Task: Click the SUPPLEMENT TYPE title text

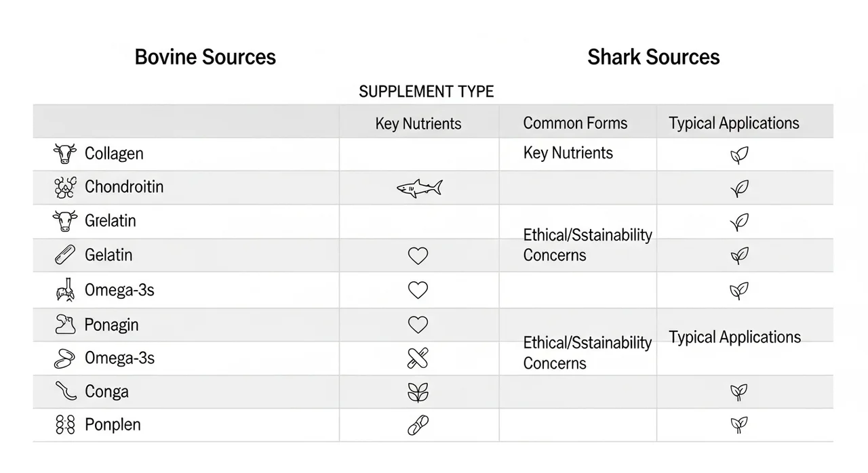Action: pos(427,91)
